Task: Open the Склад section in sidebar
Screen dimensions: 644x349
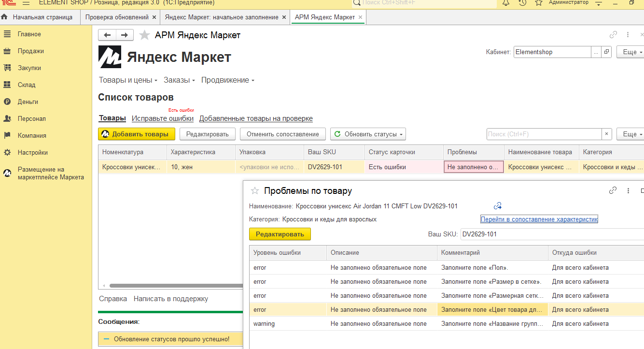Action: [x=27, y=85]
